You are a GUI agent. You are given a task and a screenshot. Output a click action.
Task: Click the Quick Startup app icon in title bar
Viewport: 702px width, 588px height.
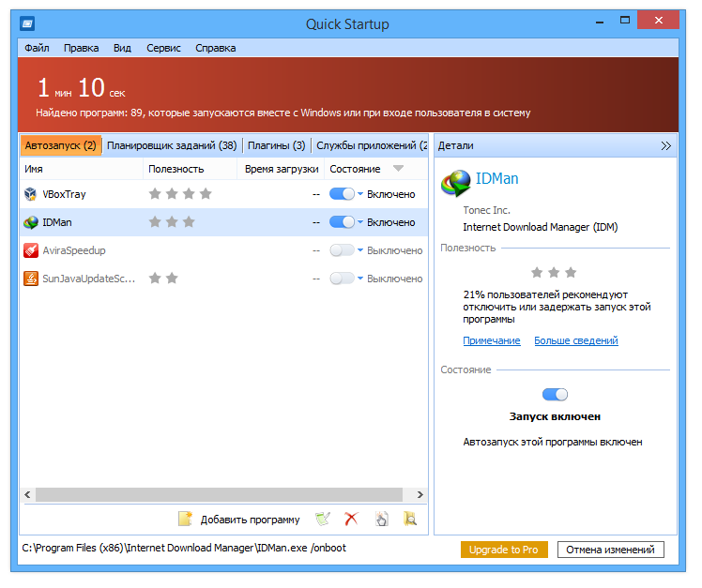point(27,23)
